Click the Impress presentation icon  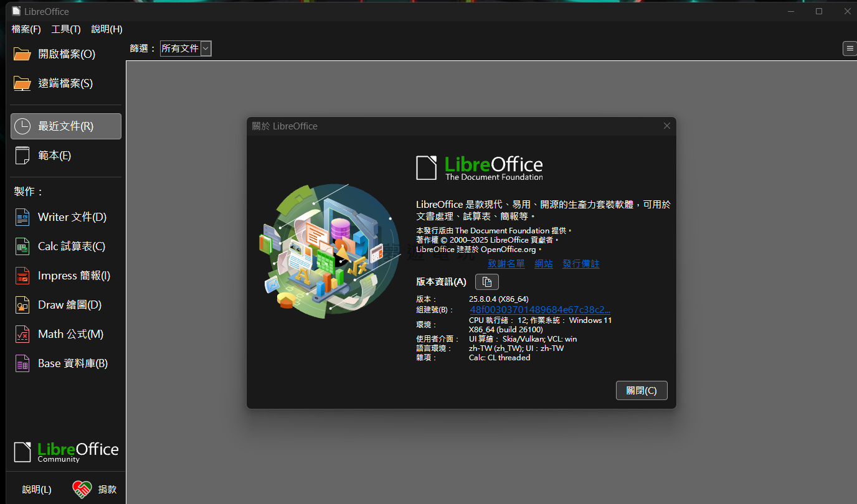[x=22, y=276]
